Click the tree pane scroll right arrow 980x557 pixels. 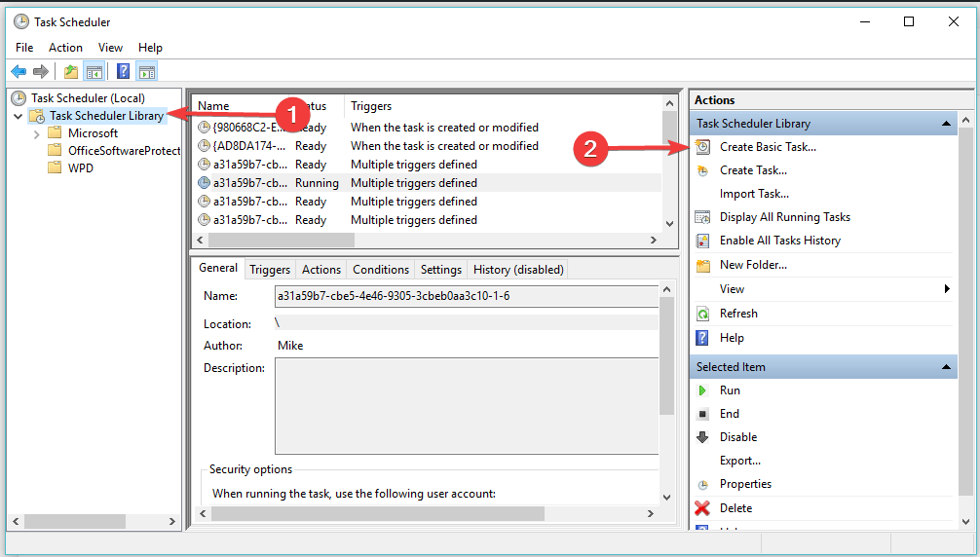[171, 521]
